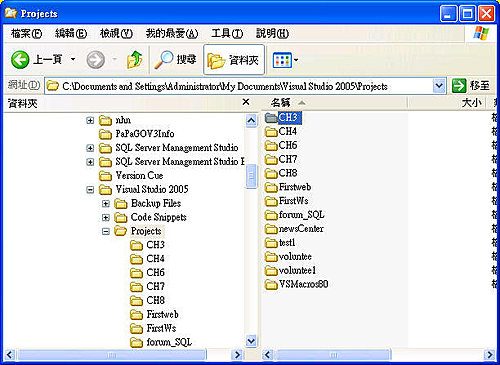Click file list horizontal scrollbar thumb
The height and width of the screenshot is (365, 500).
pyautogui.click(x=332, y=355)
